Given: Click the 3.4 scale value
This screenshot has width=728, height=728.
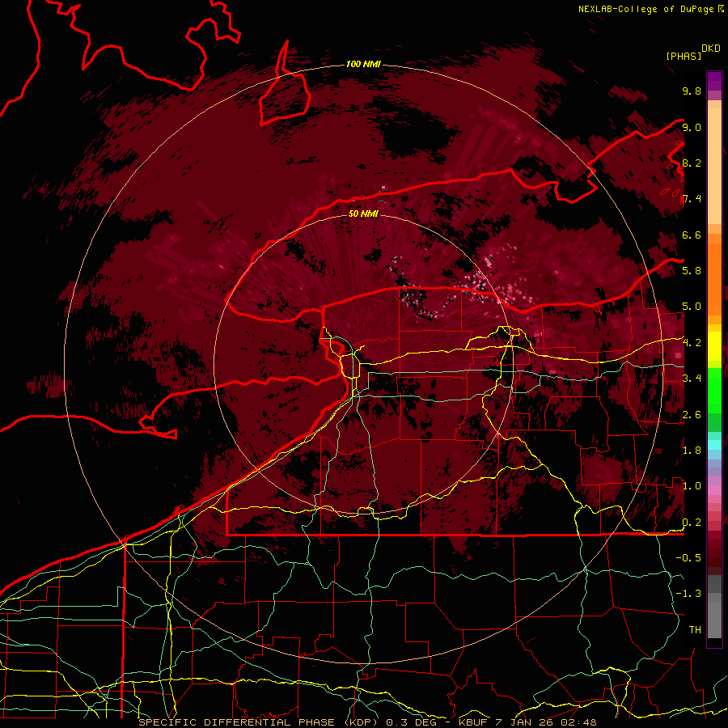Looking at the screenshot, I should [x=692, y=379].
